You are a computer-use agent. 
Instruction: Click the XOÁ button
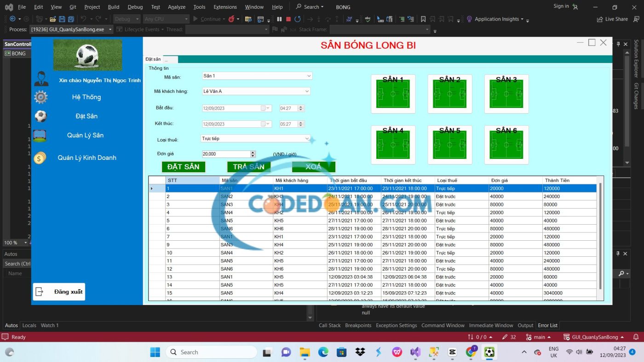pos(314,167)
